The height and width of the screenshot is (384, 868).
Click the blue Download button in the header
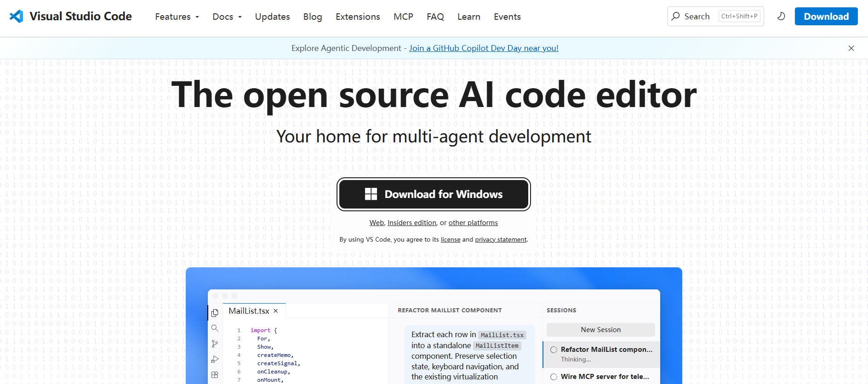(826, 17)
